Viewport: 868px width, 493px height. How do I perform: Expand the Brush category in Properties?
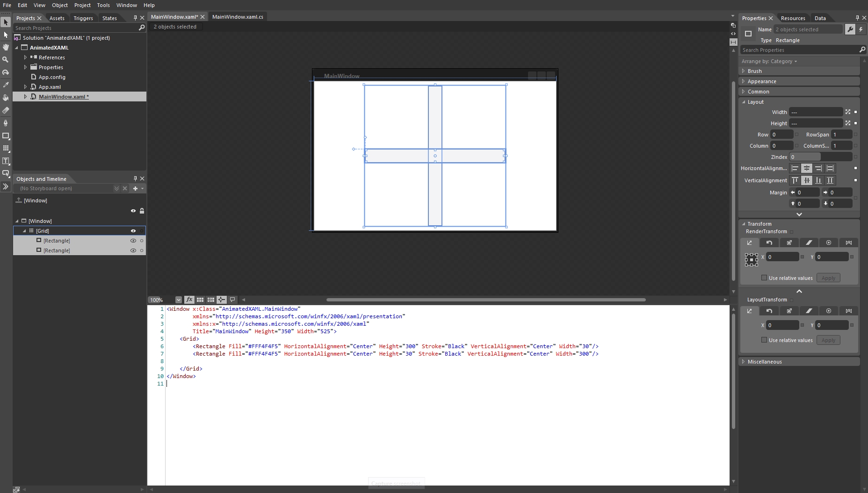click(744, 71)
